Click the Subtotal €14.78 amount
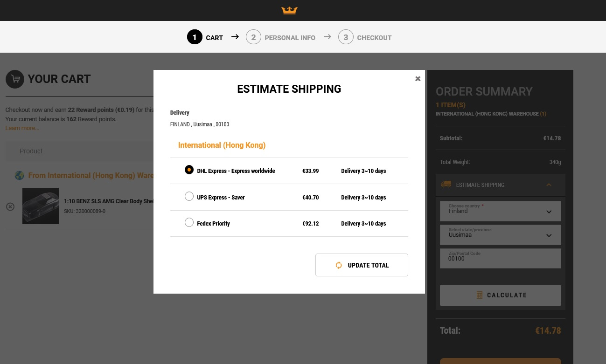The image size is (606, 364). (x=552, y=138)
